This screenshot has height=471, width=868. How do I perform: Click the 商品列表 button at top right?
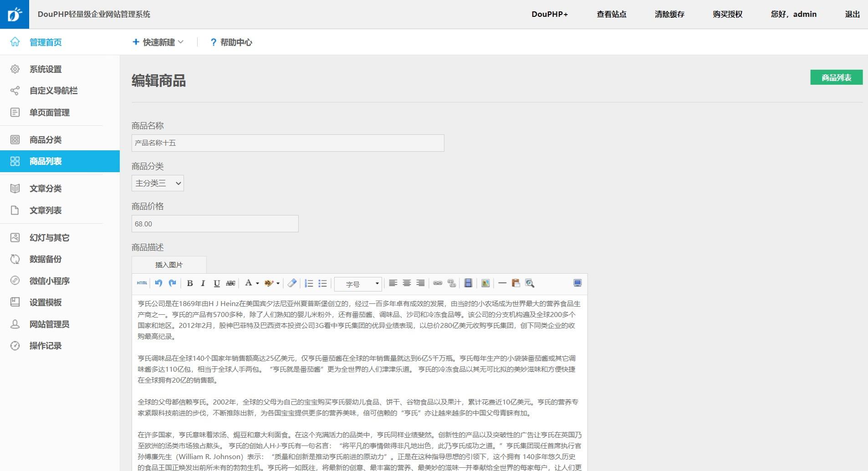836,77
